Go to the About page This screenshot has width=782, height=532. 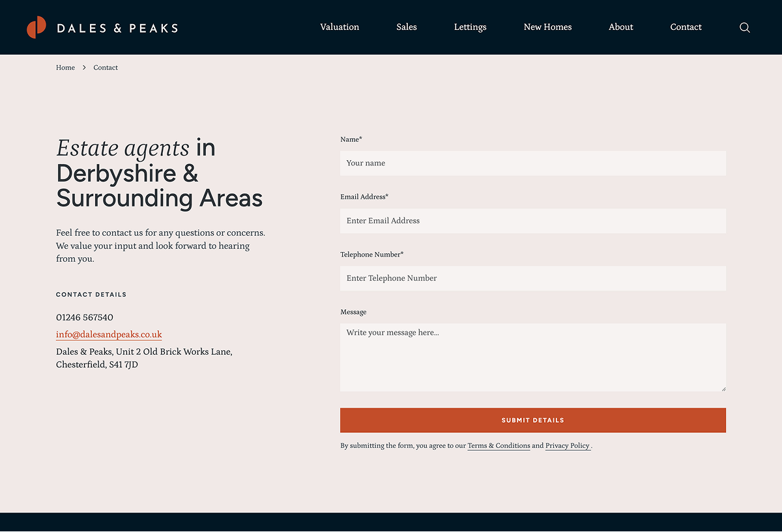[x=620, y=27]
